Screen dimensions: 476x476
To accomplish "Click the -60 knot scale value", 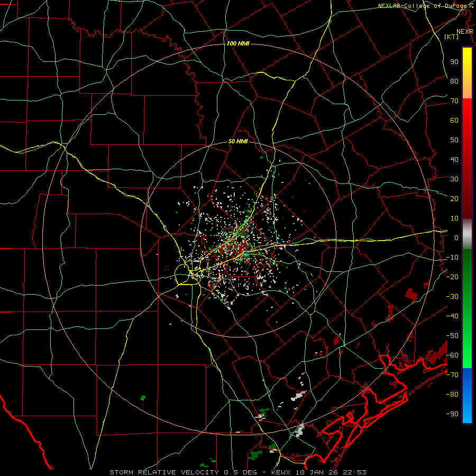I will (452, 355).
